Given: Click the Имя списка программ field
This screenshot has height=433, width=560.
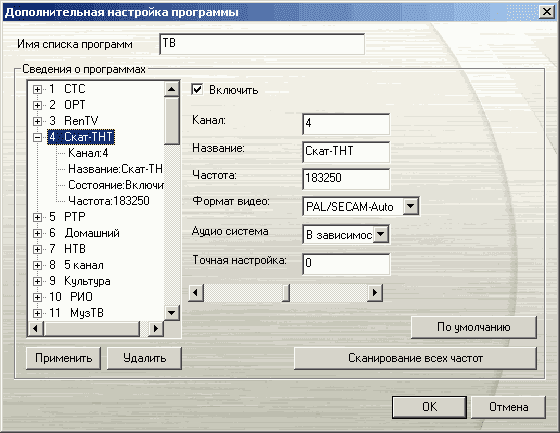Looking at the screenshot, I should point(262,44).
